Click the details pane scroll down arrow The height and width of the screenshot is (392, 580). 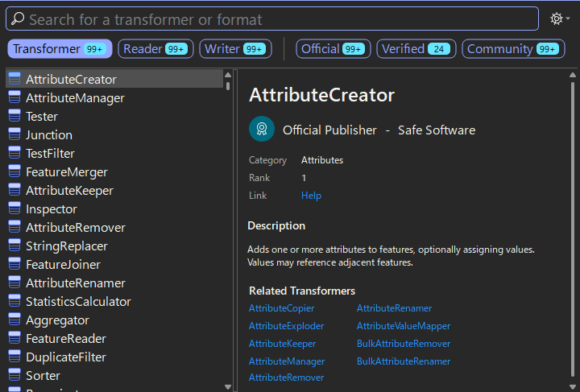(x=573, y=387)
